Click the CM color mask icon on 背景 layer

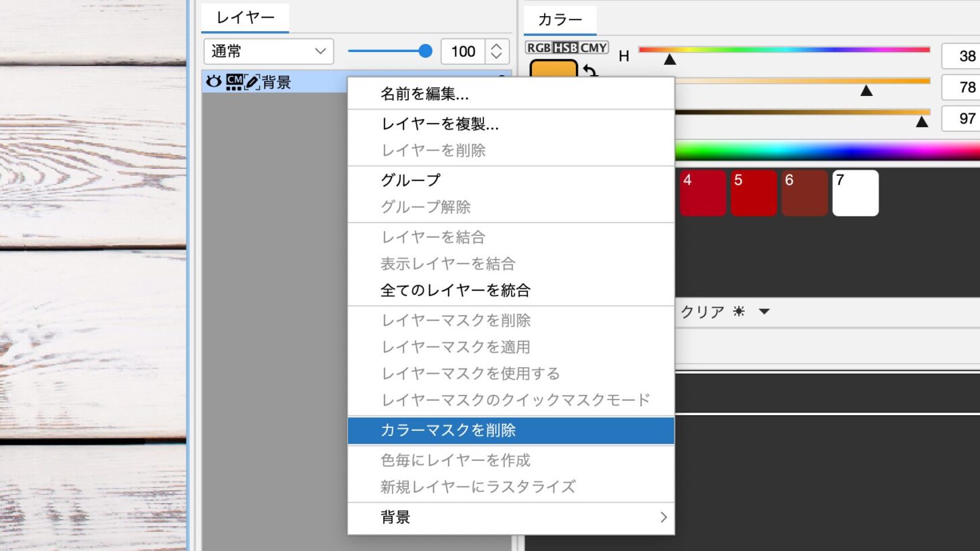pos(235,82)
